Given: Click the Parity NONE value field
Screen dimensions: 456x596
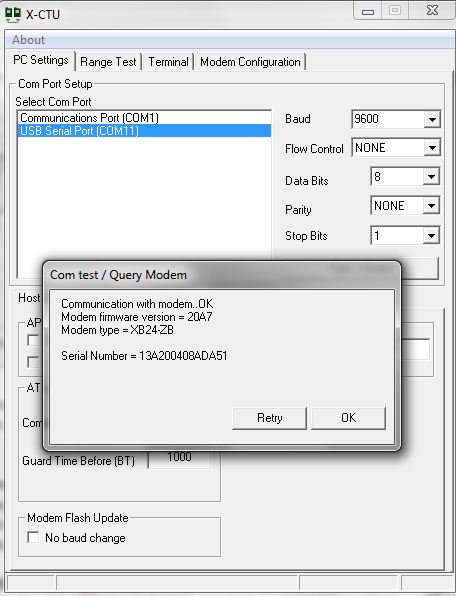Looking at the screenshot, I should 397,206.
